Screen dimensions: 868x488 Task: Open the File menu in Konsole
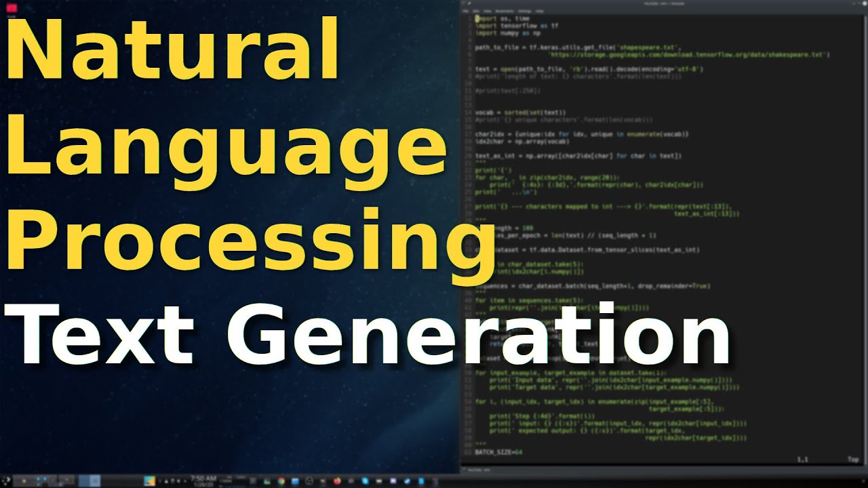466,12
